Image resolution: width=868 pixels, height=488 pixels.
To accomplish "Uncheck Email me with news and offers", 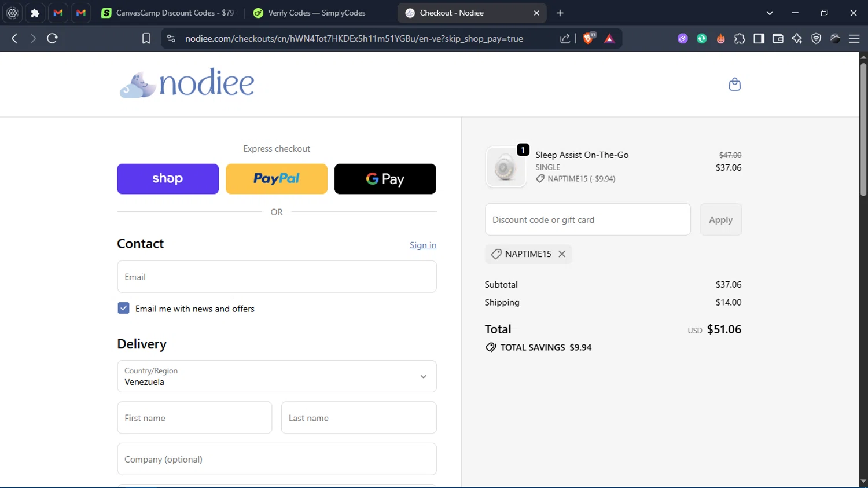I will pos(123,308).
